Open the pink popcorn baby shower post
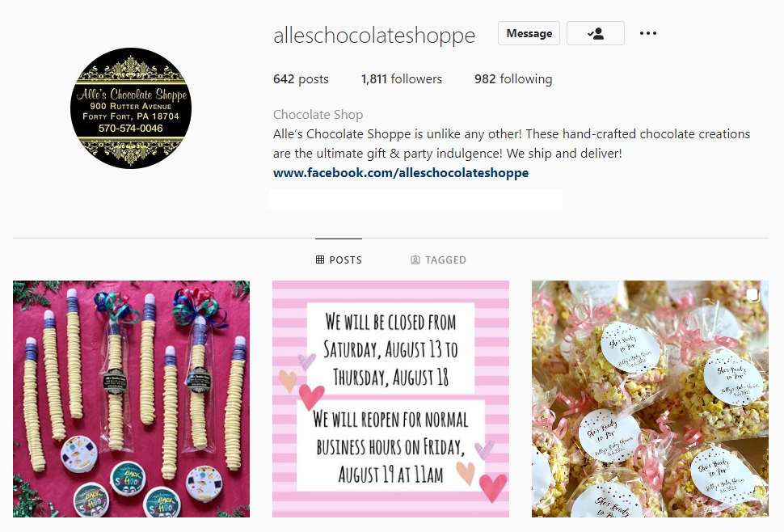Screen dimensions: 784x532 click(650, 399)
